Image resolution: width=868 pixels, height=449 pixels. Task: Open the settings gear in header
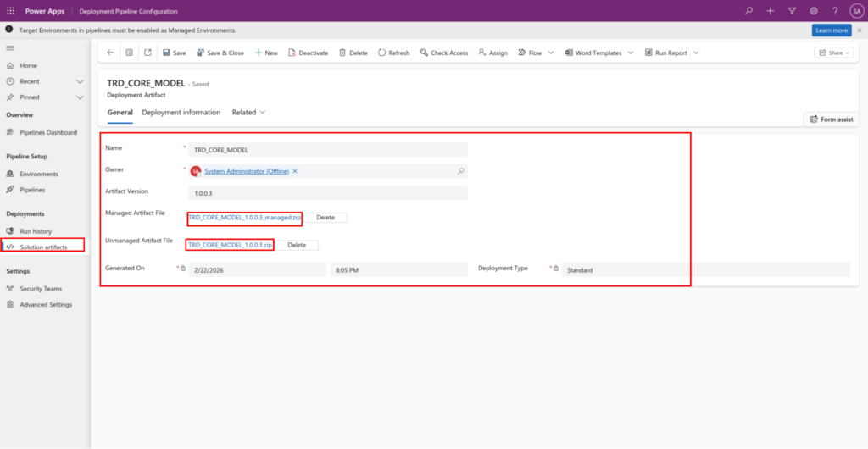click(x=814, y=11)
